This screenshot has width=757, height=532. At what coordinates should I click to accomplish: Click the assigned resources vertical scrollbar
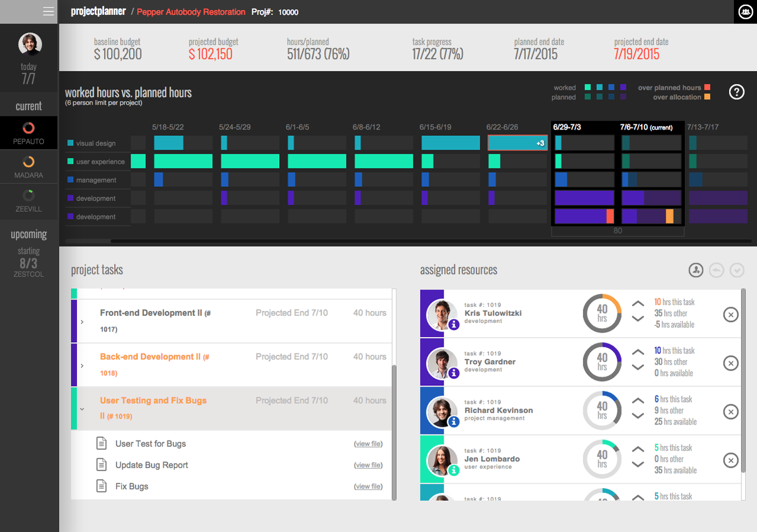click(743, 380)
